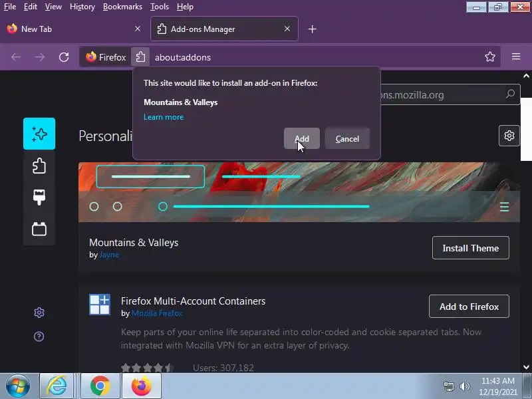
Task: Click scrollbar up arrow
Action: pos(526,76)
